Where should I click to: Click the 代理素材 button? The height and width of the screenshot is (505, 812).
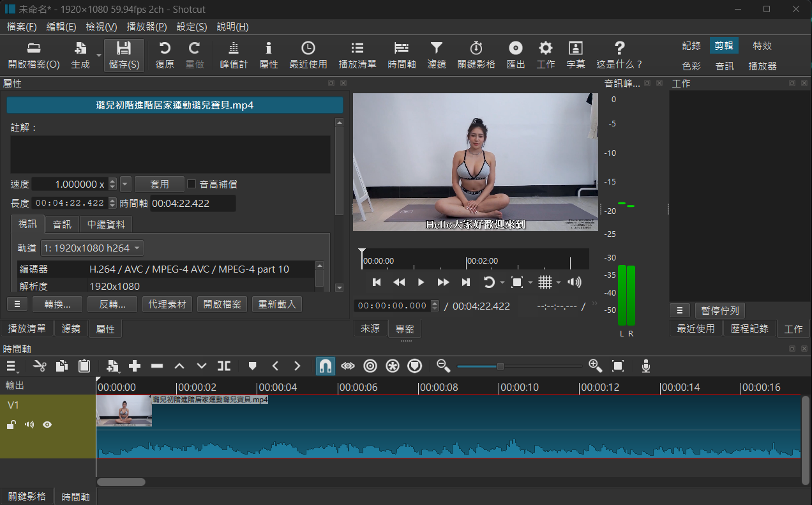coord(167,305)
